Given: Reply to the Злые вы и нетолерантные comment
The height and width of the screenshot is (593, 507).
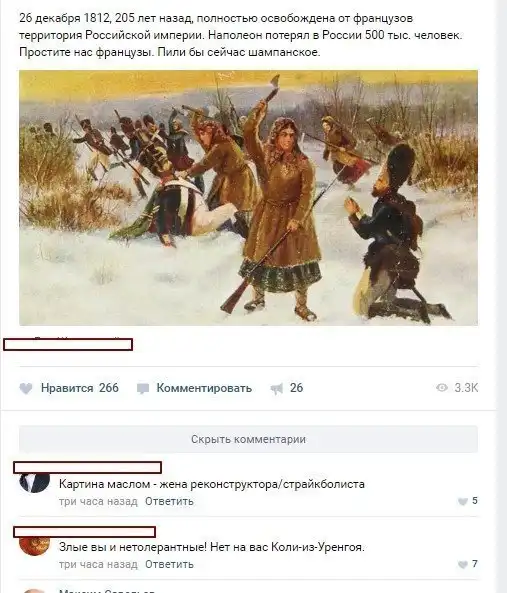Looking at the screenshot, I should 169,564.
